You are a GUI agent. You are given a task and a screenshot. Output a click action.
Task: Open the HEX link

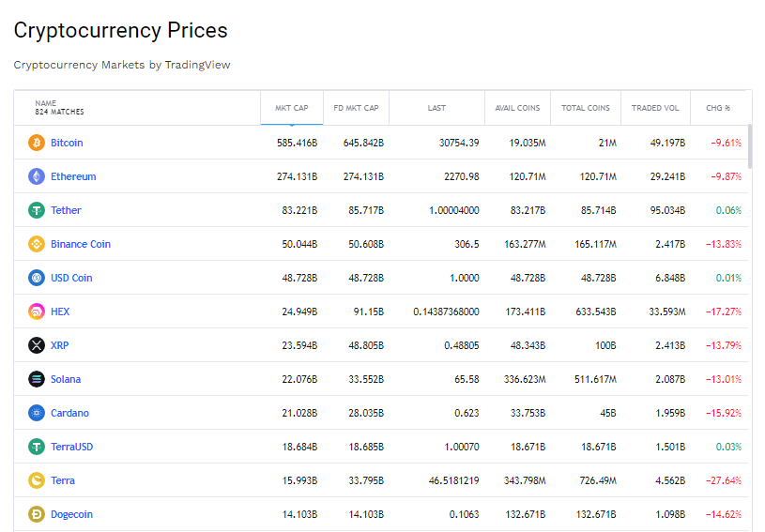(60, 312)
